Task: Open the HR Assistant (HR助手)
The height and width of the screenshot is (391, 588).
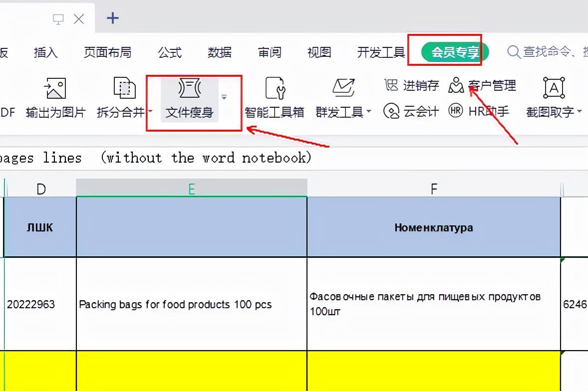Action: [479, 111]
